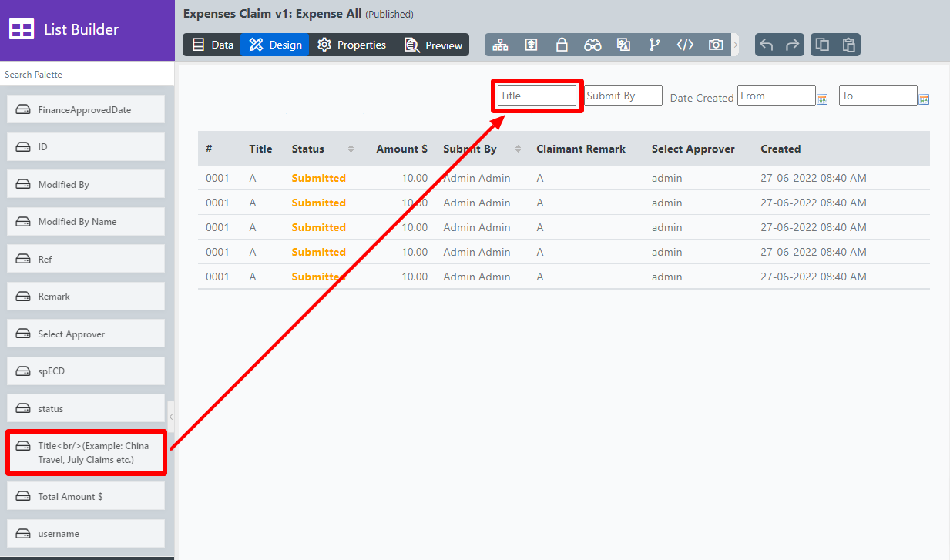Click the sitemap hierarchy toolbar icon
Viewport: 950px width, 560px height.
tap(501, 45)
